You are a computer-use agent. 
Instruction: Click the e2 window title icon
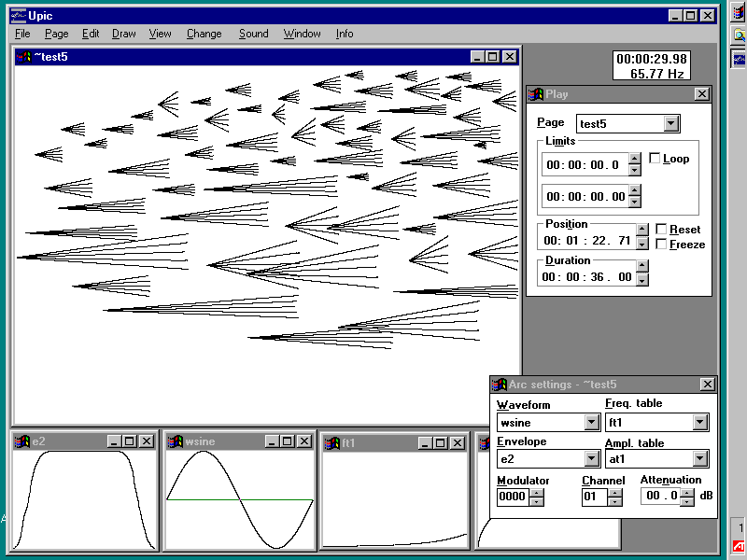click(21, 441)
